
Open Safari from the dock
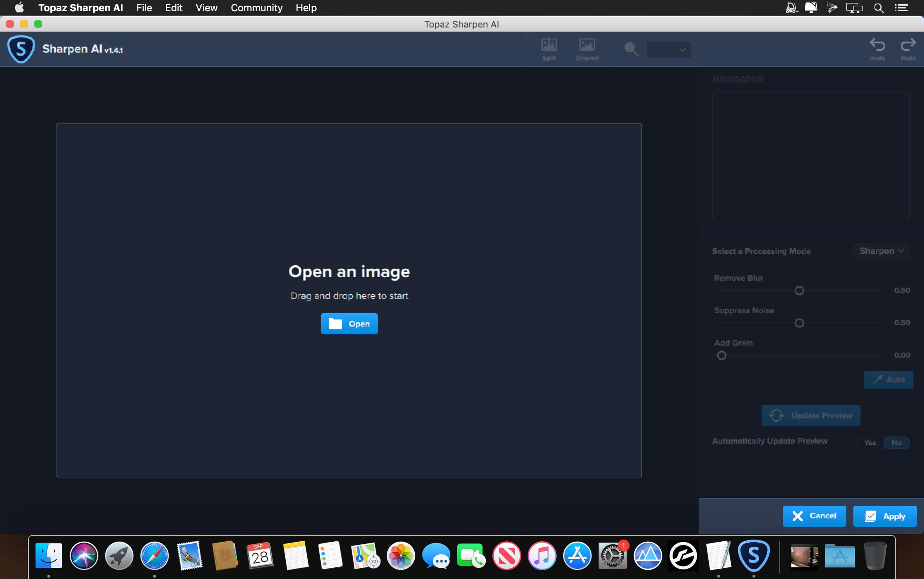pos(154,555)
